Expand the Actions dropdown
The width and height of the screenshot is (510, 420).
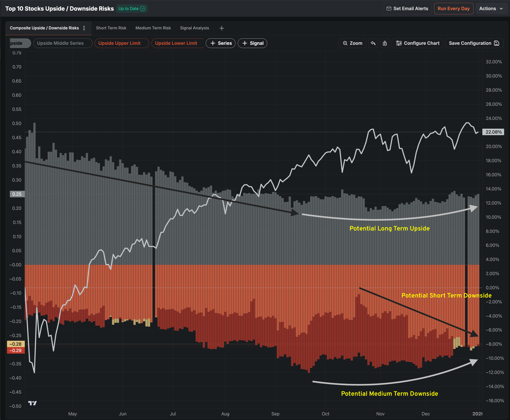(491, 9)
